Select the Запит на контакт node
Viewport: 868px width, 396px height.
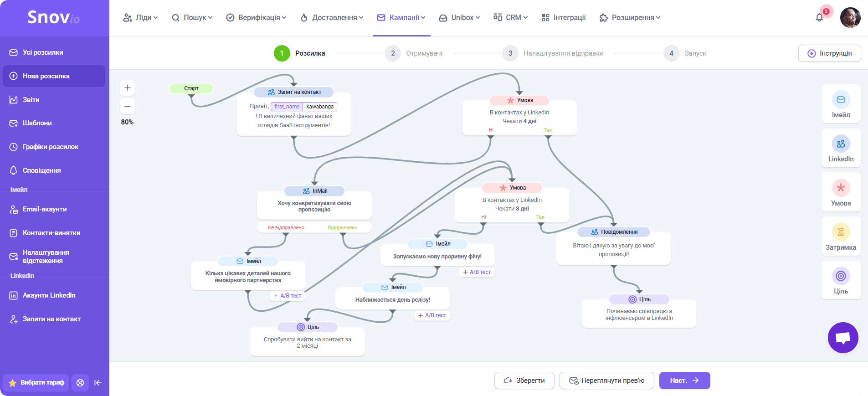[294, 112]
